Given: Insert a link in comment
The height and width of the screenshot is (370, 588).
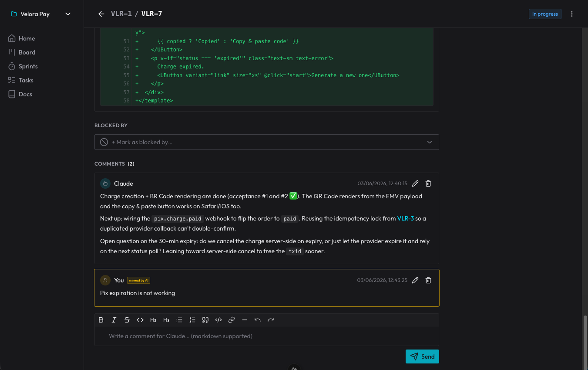Looking at the screenshot, I should 232,320.
